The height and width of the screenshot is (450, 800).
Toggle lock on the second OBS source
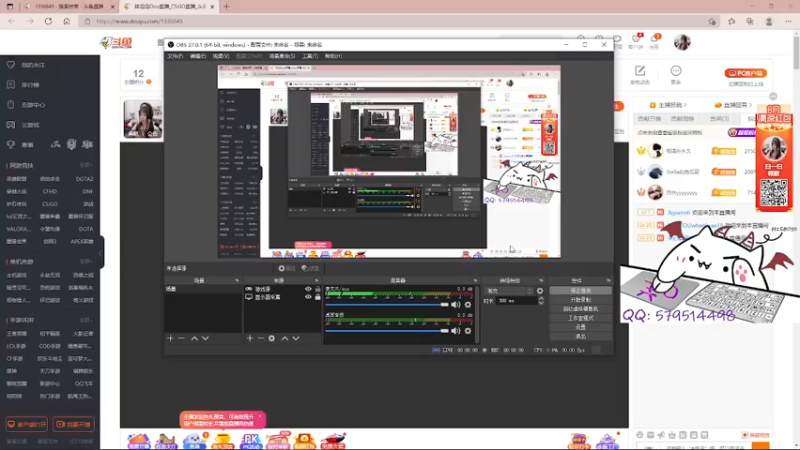[x=317, y=297]
